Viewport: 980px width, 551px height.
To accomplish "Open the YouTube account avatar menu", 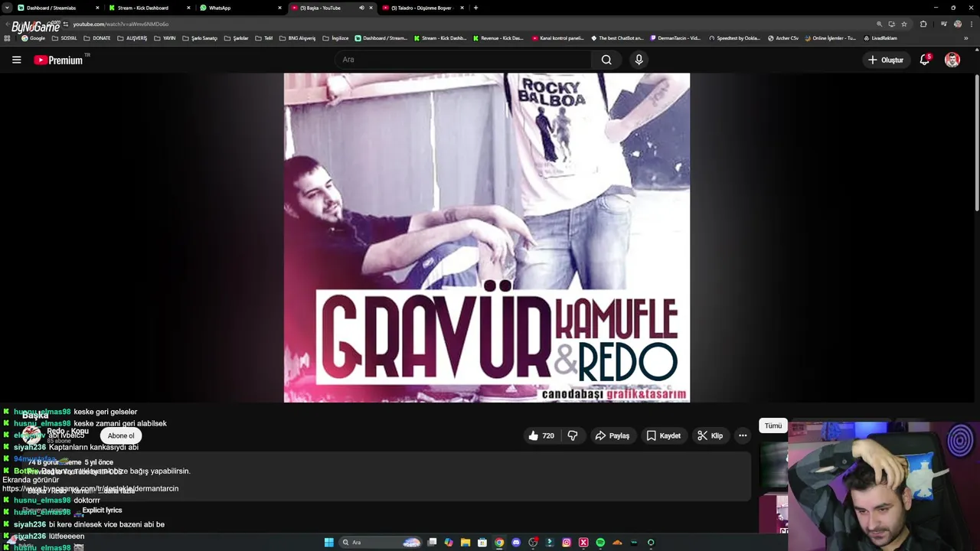I will point(952,60).
